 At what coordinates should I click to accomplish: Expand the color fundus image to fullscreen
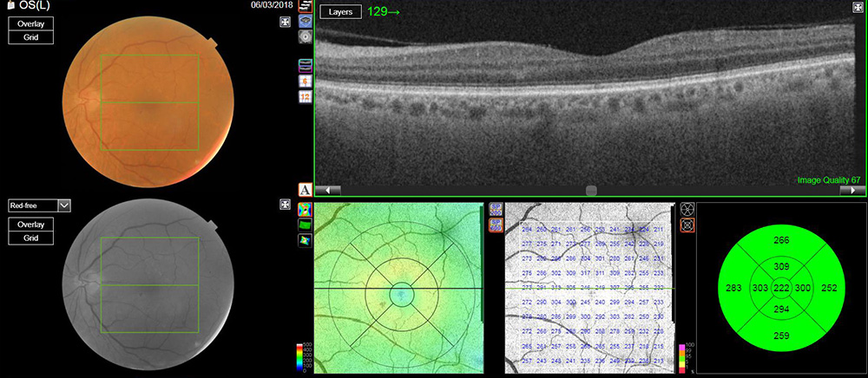[285, 22]
